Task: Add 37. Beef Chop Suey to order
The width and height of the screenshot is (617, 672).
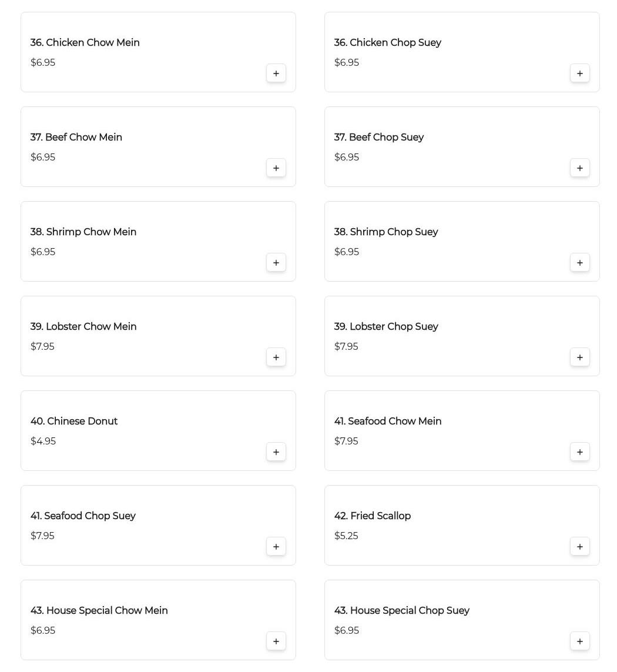Action: tap(580, 168)
